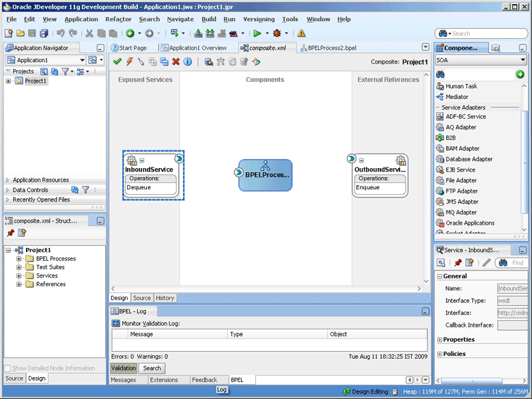The width and height of the screenshot is (532, 399).
Task: Toggle the freeze pin in Property Inspector
Action: coord(458,262)
